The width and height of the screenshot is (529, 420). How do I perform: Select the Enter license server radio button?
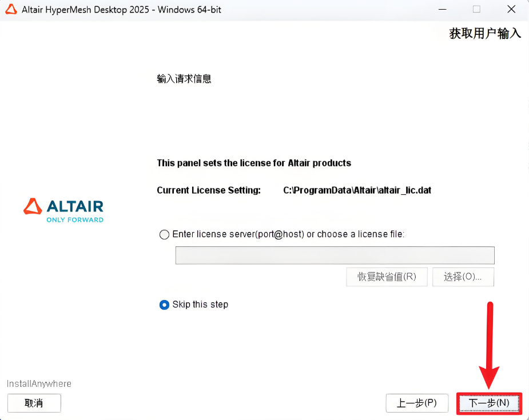(x=164, y=234)
